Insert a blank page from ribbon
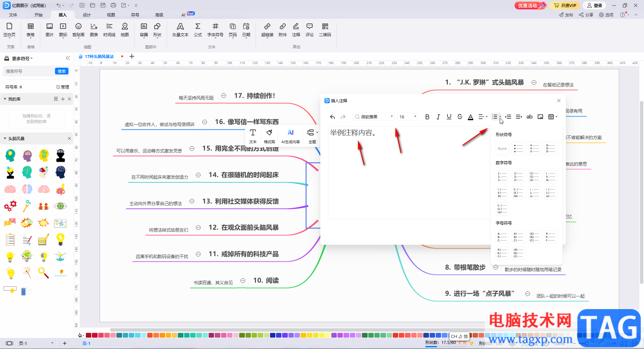 [x=9, y=30]
